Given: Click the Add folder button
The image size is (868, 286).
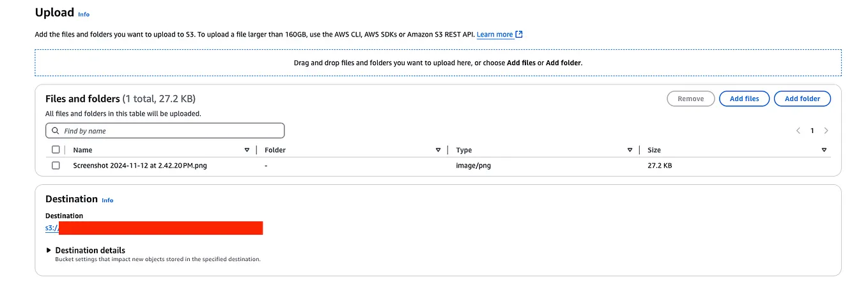Looking at the screenshot, I should tap(802, 99).
